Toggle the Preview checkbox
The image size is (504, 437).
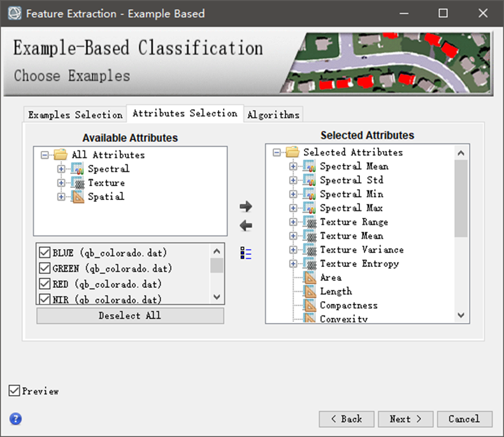14,390
